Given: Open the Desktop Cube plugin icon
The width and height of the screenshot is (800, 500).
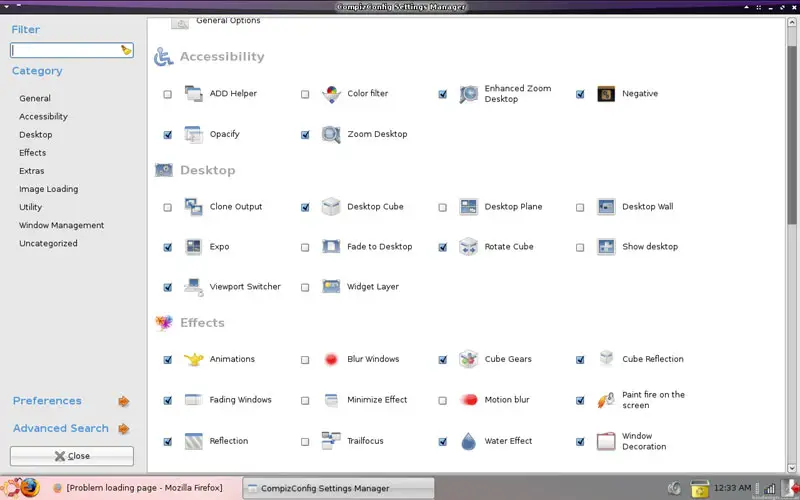Looking at the screenshot, I should coord(331,207).
